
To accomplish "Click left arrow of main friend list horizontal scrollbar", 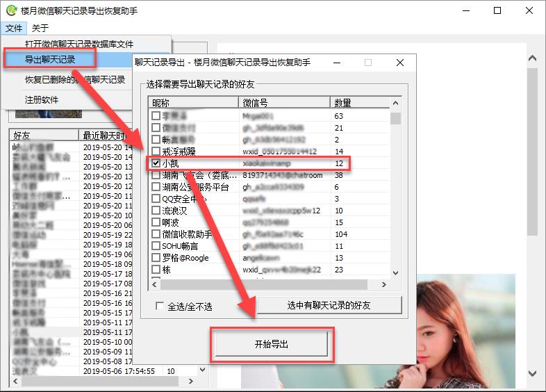I will point(15,381).
